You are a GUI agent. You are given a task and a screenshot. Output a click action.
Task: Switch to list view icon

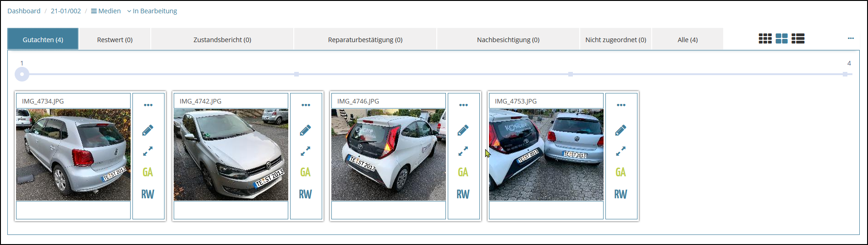pos(798,39)
